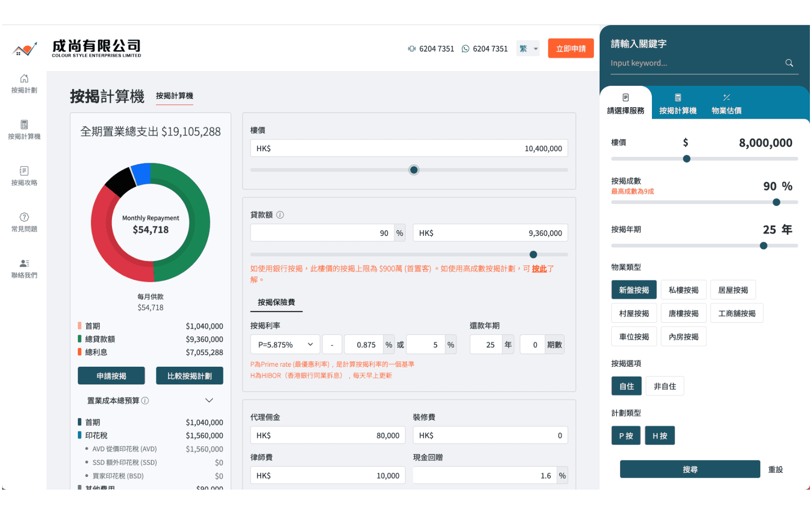Open 按揭計算機 calculator icon in left sidebar
812x521 pixels.
tap(24, 125)
